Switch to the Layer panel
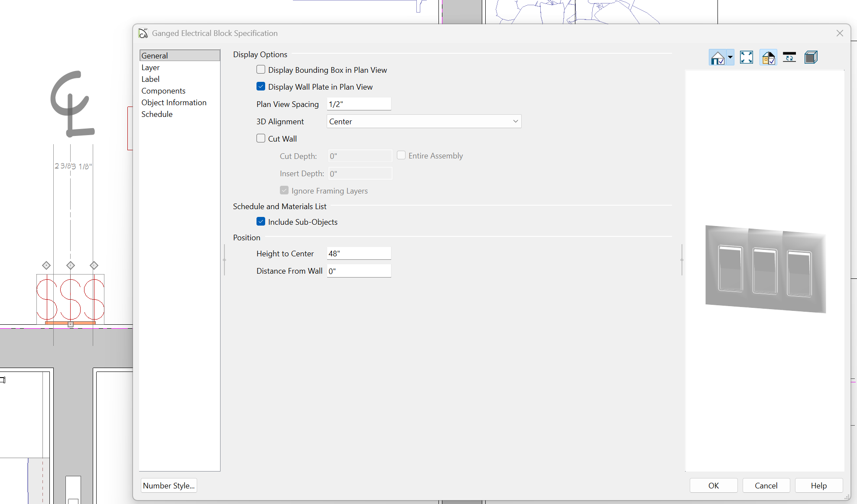The image size is (857, 504). coord(150,68)
